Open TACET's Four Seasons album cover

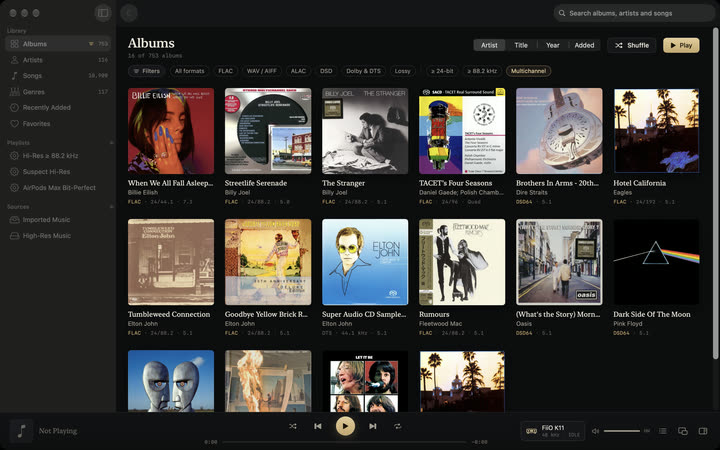pos(462,131)
